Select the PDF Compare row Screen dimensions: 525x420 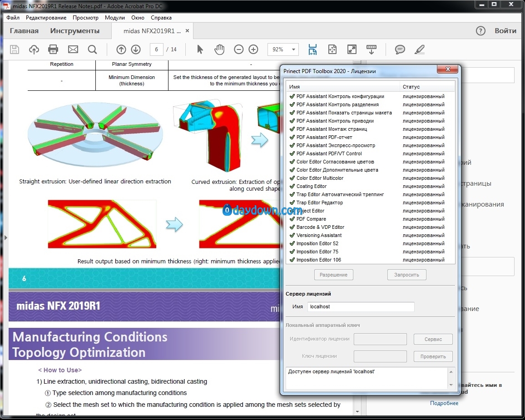click(x=370, y=219)
